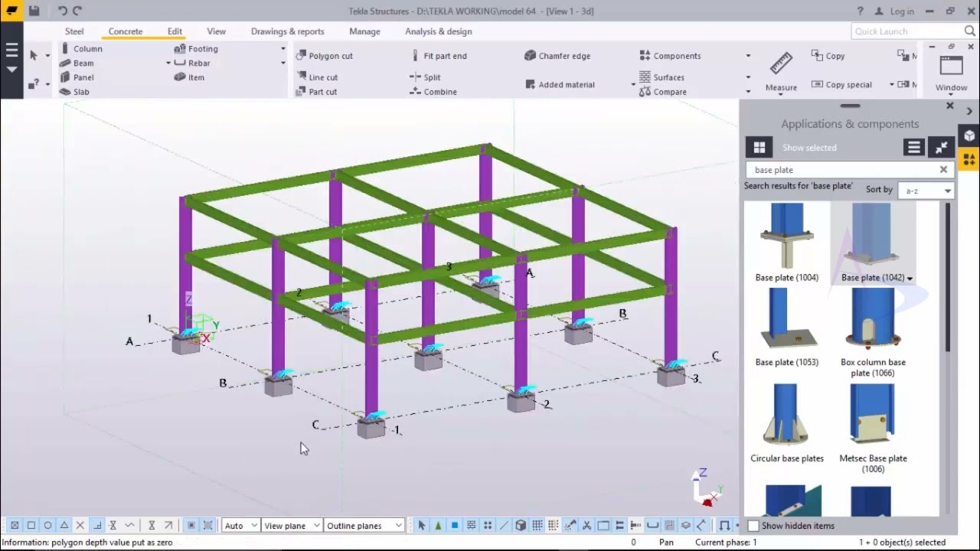Open the Drawings & reports tab
The width and height of the screenshot is (980, 551).
tap(287, 31)
